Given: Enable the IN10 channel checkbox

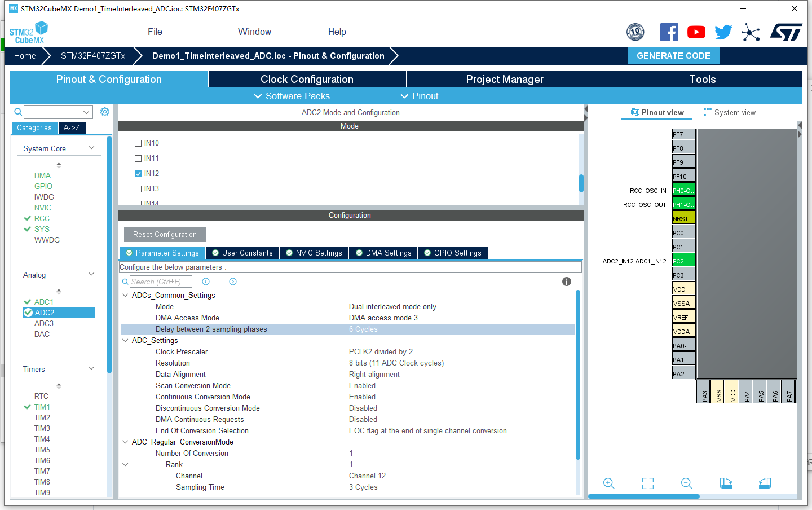Looking at the screenshot, I should click(x=138, y=143).
